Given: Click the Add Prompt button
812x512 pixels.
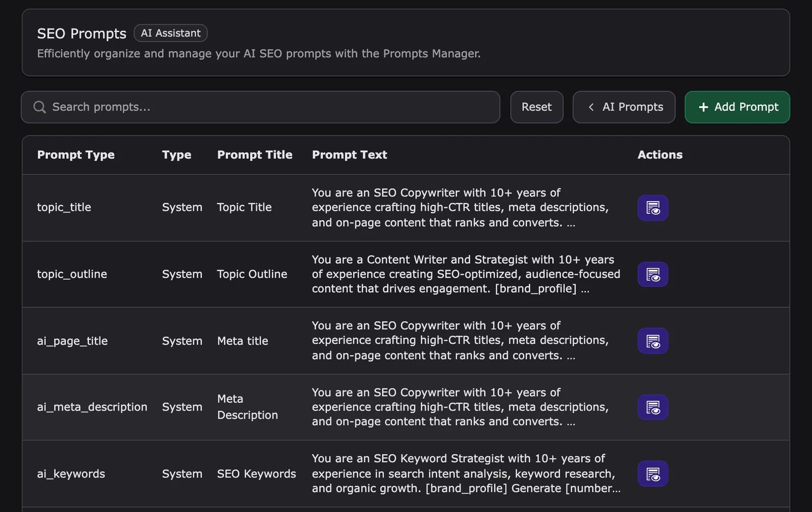Looking at the screenshot, I should coord(737,107).
